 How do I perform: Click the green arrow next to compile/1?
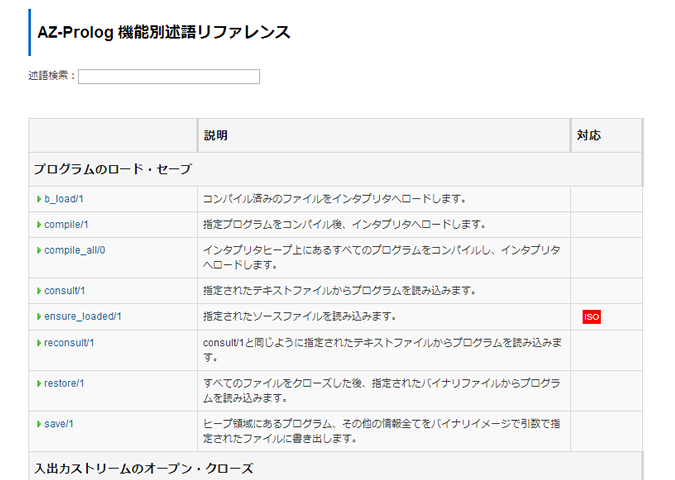pos(39,225)
